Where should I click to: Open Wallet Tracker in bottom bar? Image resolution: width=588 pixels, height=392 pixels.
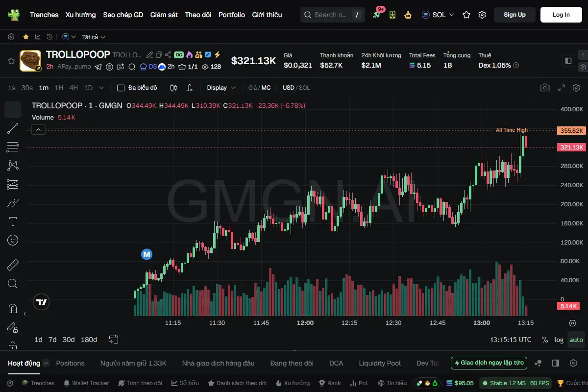coord(86,383)
